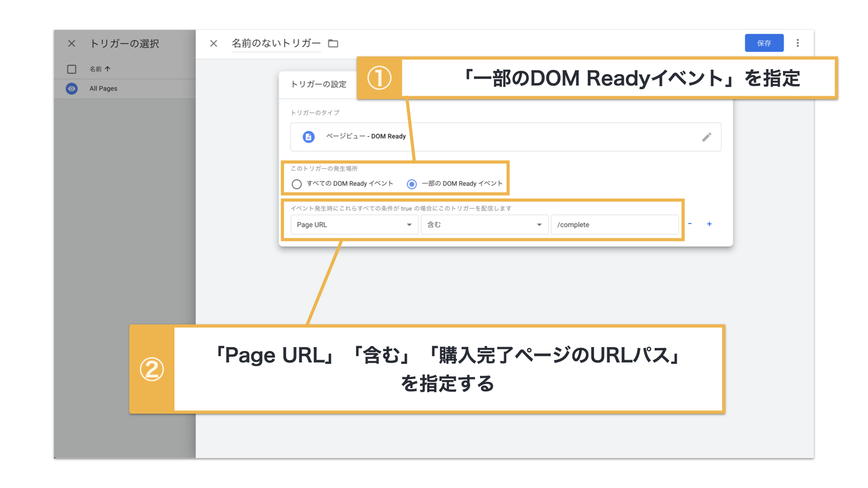Open the three-dot more options menu
The width and height of the screenshot is (868, 488).
(x=797, y=43)
